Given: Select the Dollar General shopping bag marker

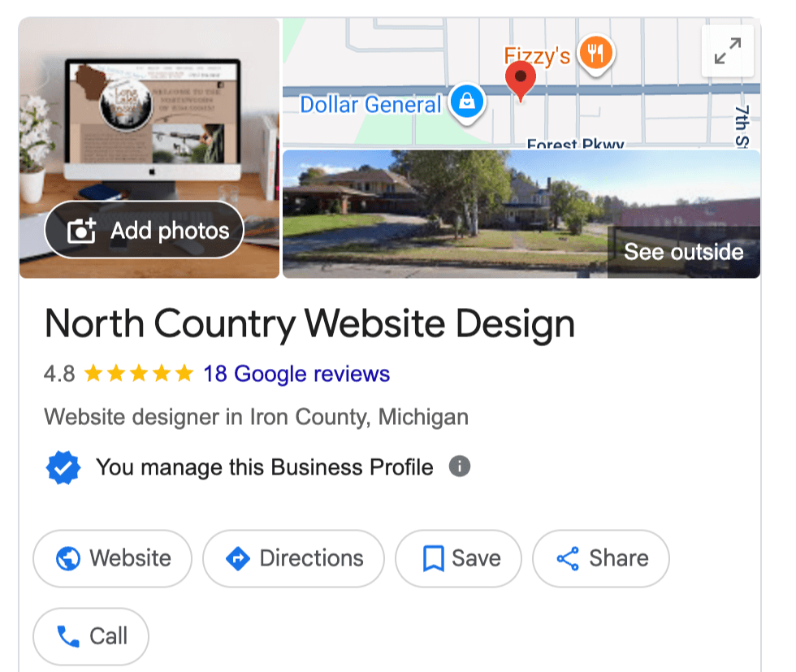Looking at the screenshot, I should [467, 103].
